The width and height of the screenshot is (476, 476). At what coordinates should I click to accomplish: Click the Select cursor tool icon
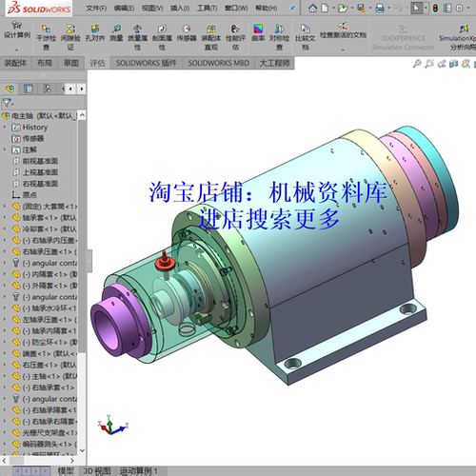coord(416,8)
